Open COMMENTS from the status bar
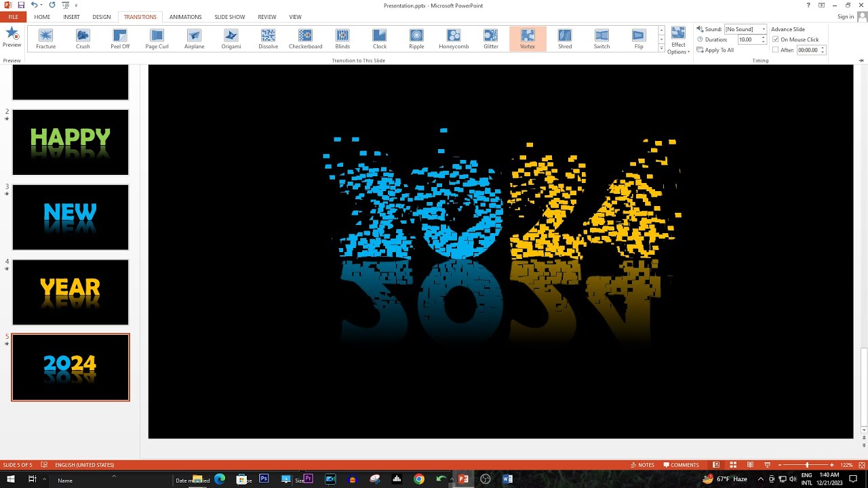The width and height of the screenshot is (868, 488). point(681,465)
